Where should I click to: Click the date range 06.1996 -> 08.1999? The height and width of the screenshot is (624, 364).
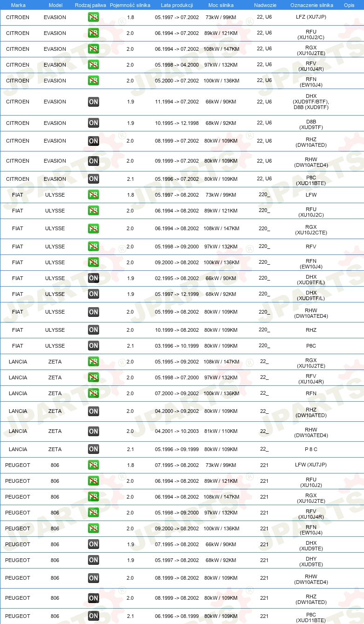[177, 616]
